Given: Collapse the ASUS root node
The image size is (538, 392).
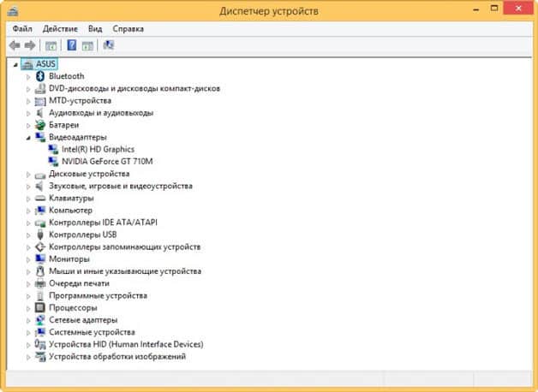Looking at the screenshot, I should click(15, 64).
